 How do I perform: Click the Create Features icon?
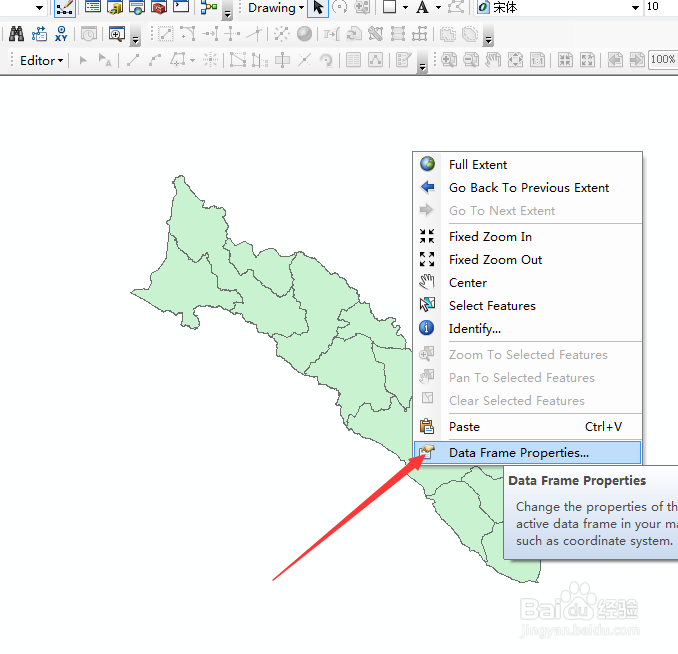click(403, 60)
